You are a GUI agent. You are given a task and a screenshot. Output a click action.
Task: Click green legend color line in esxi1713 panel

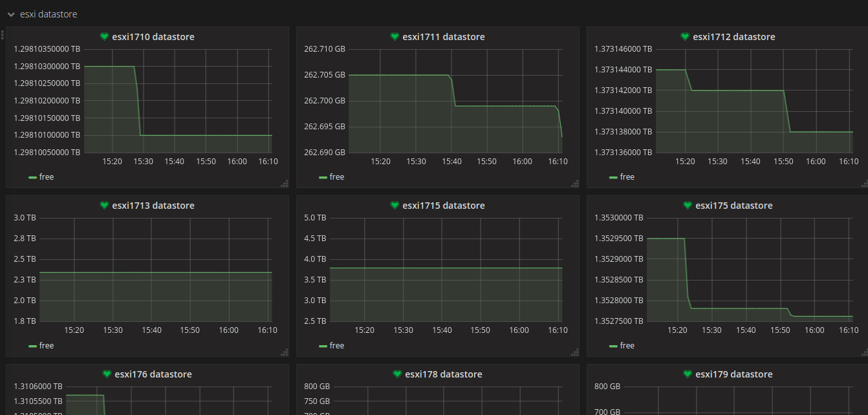coord(32,346)
